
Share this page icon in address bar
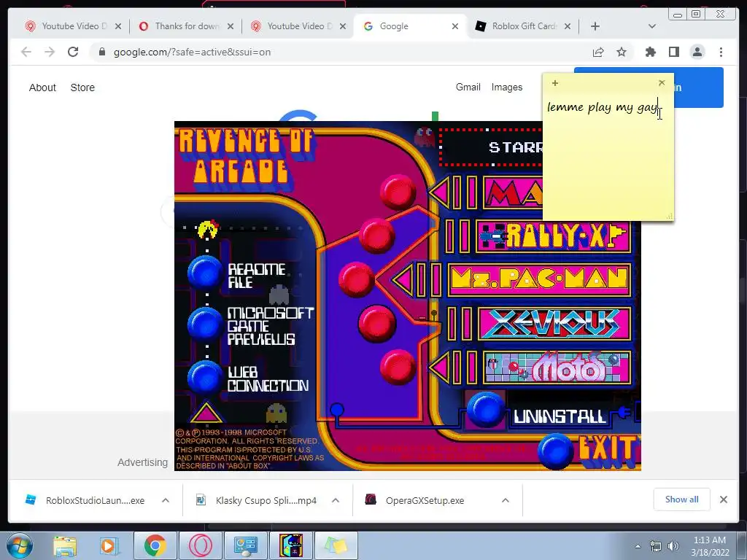[598, 52]
